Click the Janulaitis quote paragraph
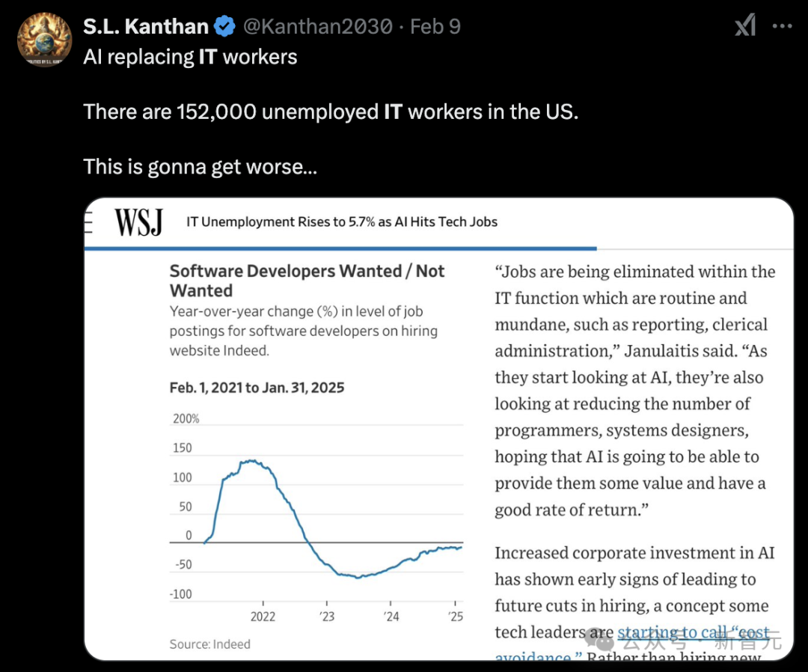This screenshot has height=672, width=808. (x=634, y=391)
